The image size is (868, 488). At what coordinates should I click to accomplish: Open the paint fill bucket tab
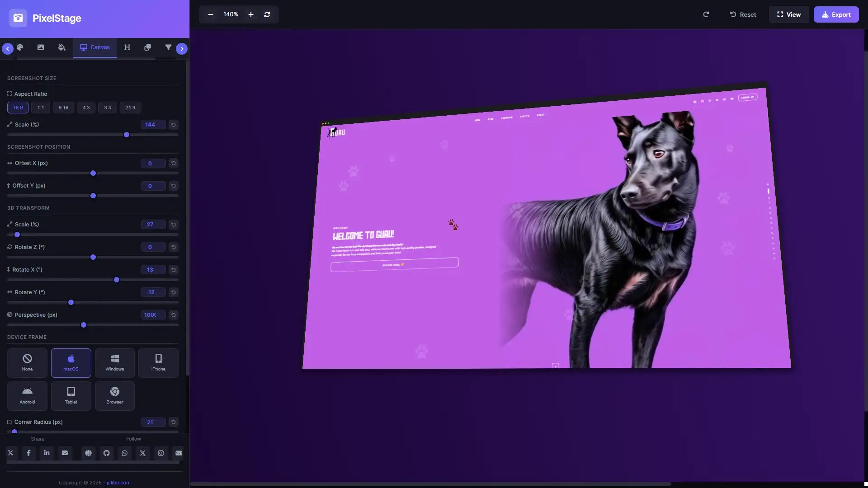62,47
